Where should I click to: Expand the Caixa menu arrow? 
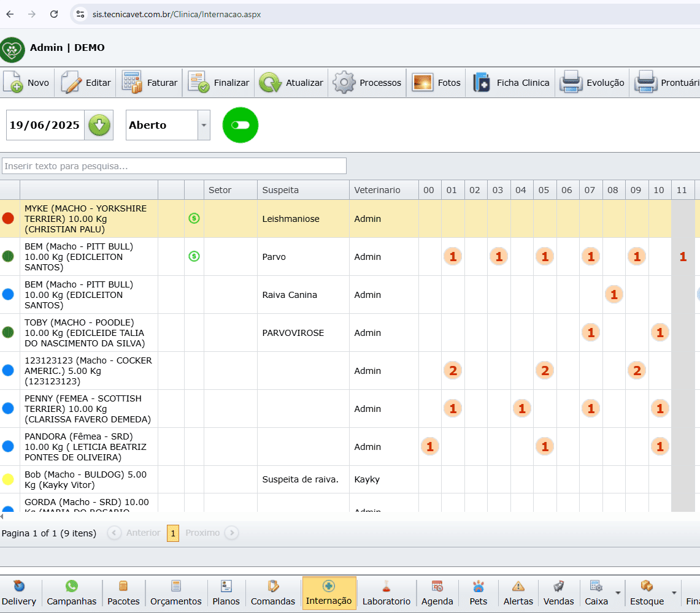click(x=618, y=593)
